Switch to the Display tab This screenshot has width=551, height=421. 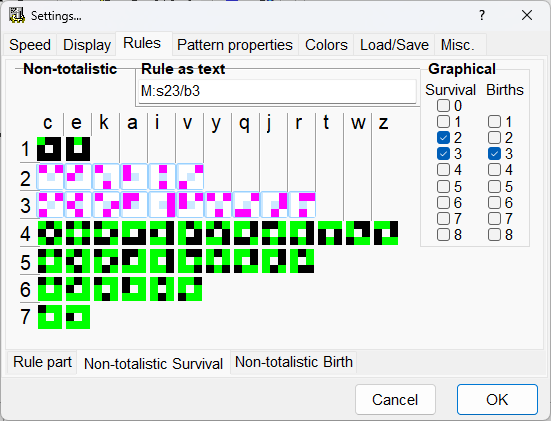87,45
